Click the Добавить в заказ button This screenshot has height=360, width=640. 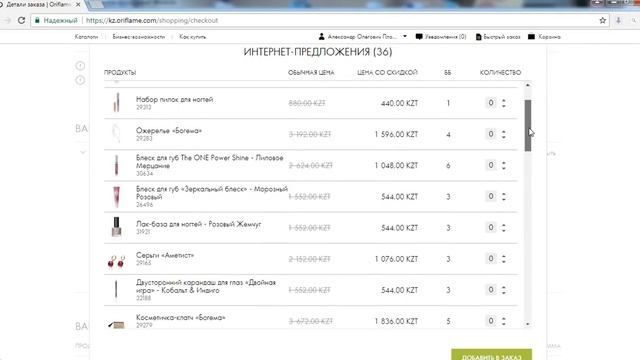tap(491, 355)
